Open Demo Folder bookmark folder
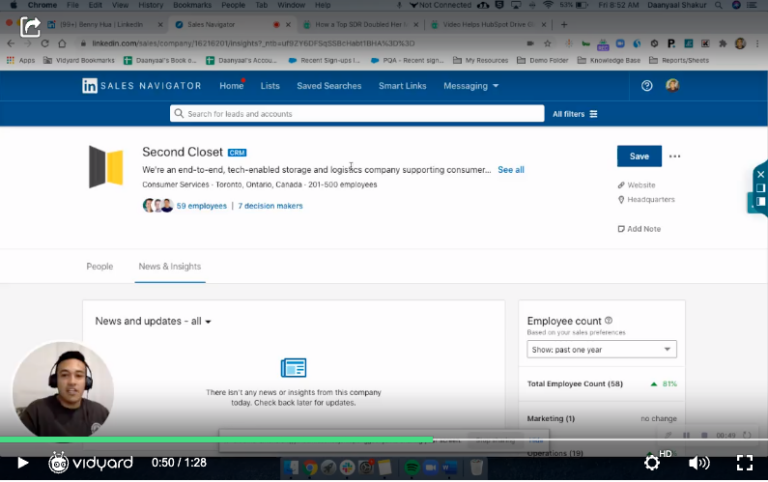Image resolution: width=768 pixels, height=482 pixels. (x=543, y=60)
